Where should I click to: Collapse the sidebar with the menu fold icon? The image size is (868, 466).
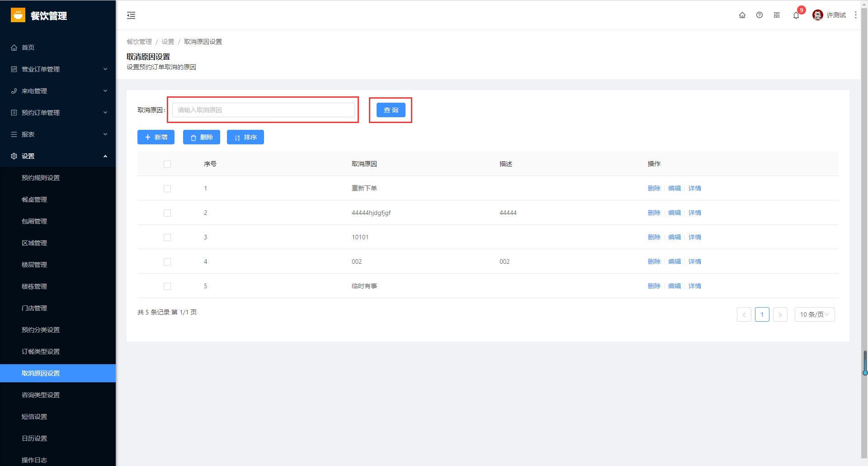(x=131, y=15)
